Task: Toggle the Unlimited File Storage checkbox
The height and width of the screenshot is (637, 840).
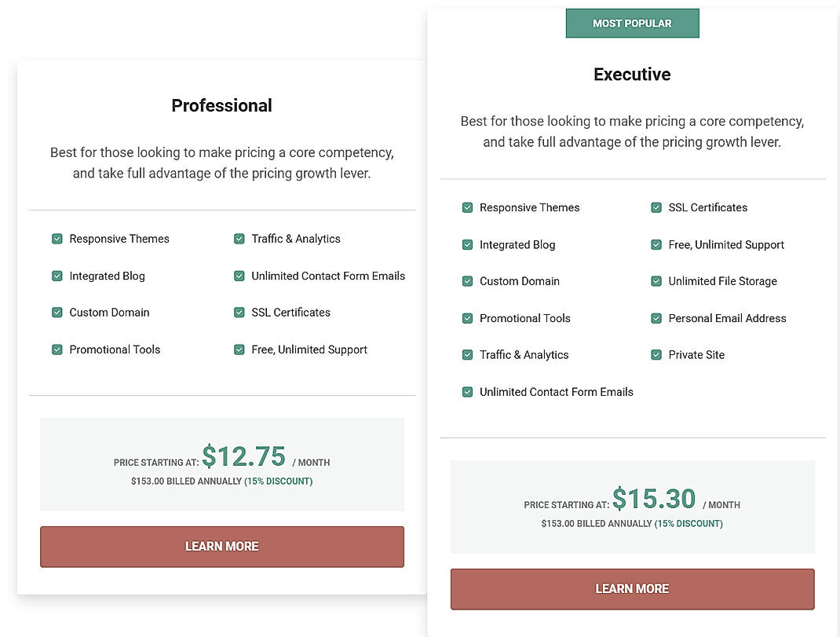Action: click(656, 281)
